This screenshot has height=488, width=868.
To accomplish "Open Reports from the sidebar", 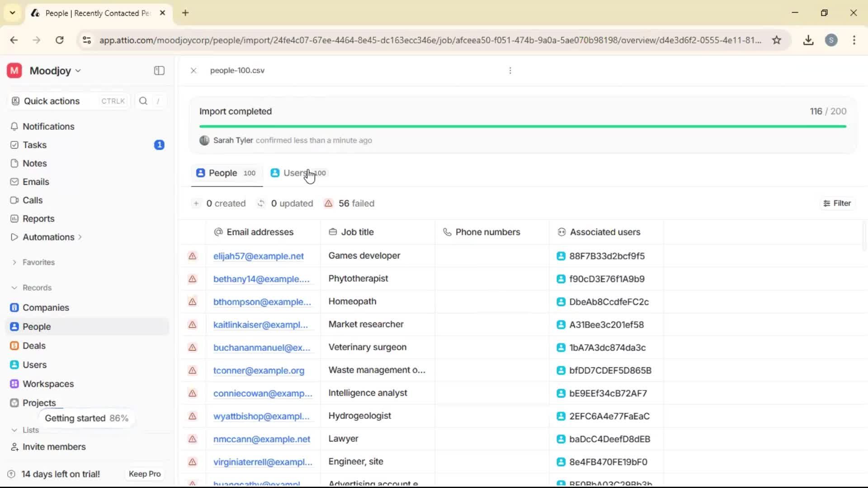I will pos(38,219).
